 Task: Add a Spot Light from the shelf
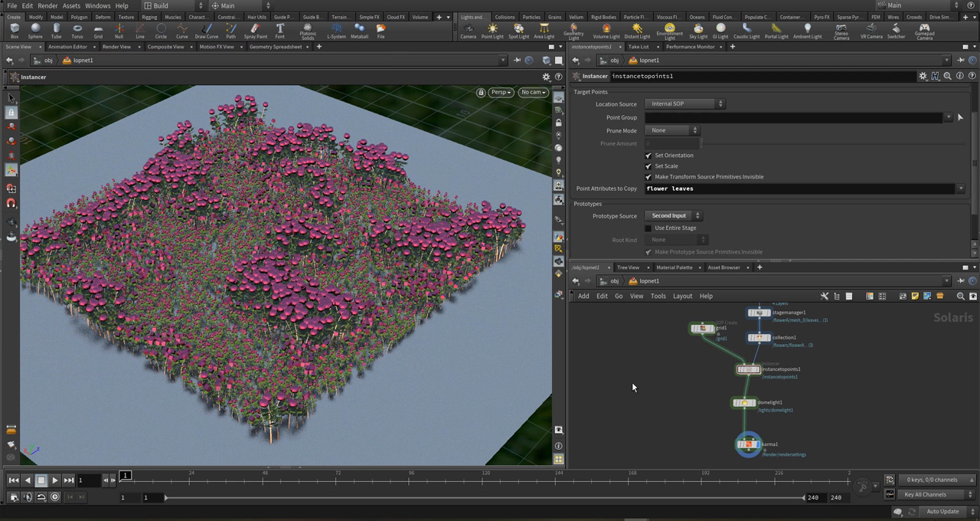[x=518, y=31]
